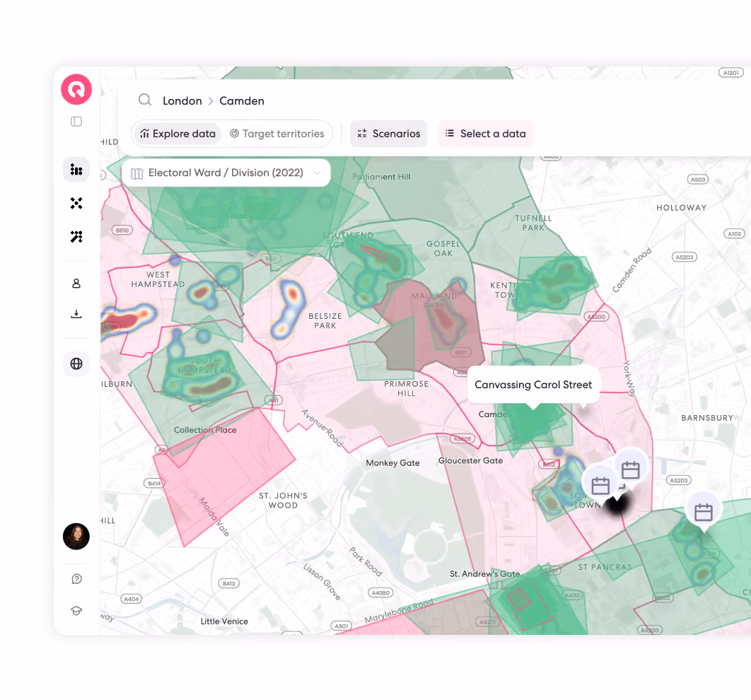Image resolution: width=751 pixels, height=700 pixels.
Task: Click the London breadcrumb
Action: click(x=182, y=101)
